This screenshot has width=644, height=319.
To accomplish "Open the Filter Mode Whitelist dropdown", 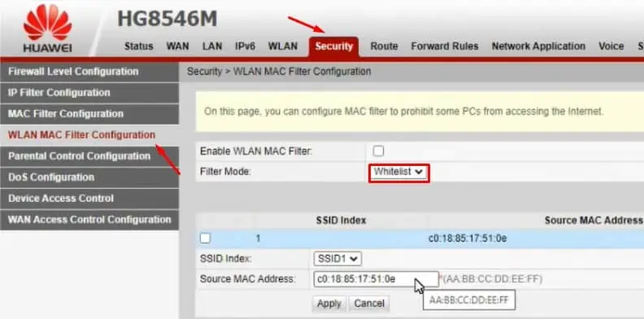I will click(398, 173).
